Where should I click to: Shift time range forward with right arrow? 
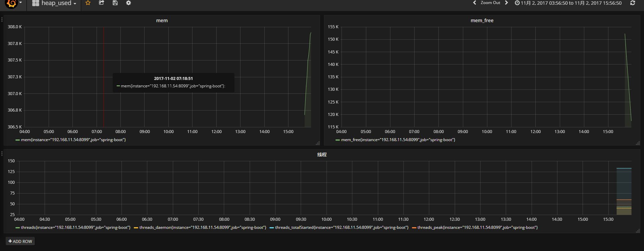(506, 3)
